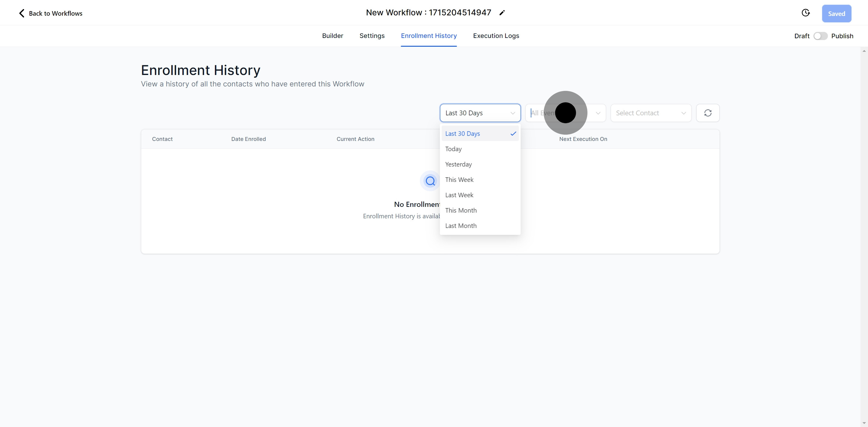Click the chevron arrow in Last 30 Days box
Image resolution: width=868 pixels, height=427 pixels.
(512, 113)
